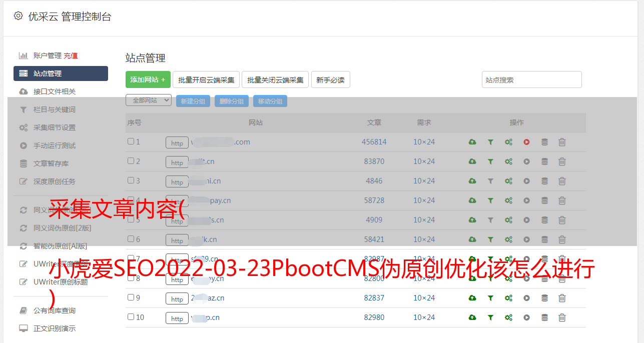
Task: Click the trash icon in row 4
Action: (x=562, y=200)
